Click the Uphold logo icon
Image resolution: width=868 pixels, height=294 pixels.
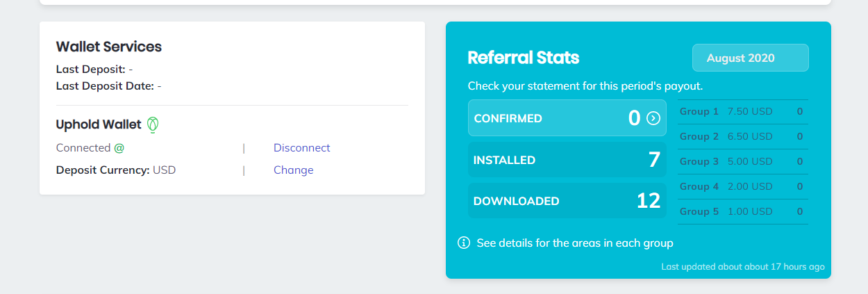tap(153, 124)
